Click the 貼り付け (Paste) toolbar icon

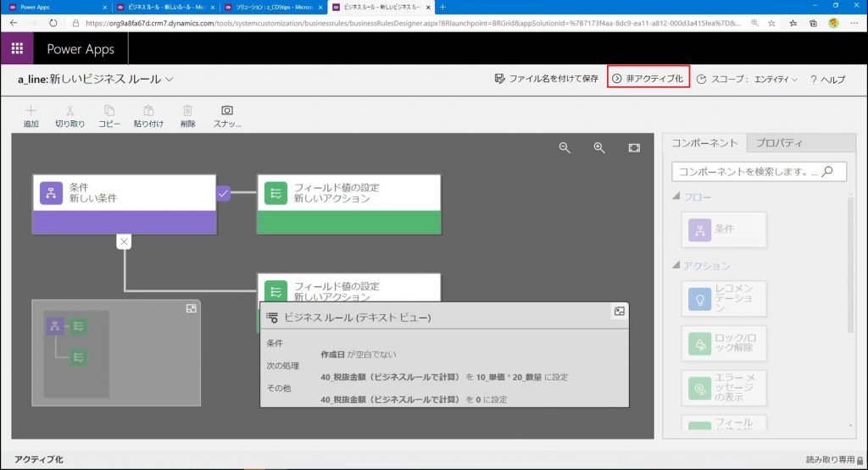pyautogui.click(x=148, y=111)
